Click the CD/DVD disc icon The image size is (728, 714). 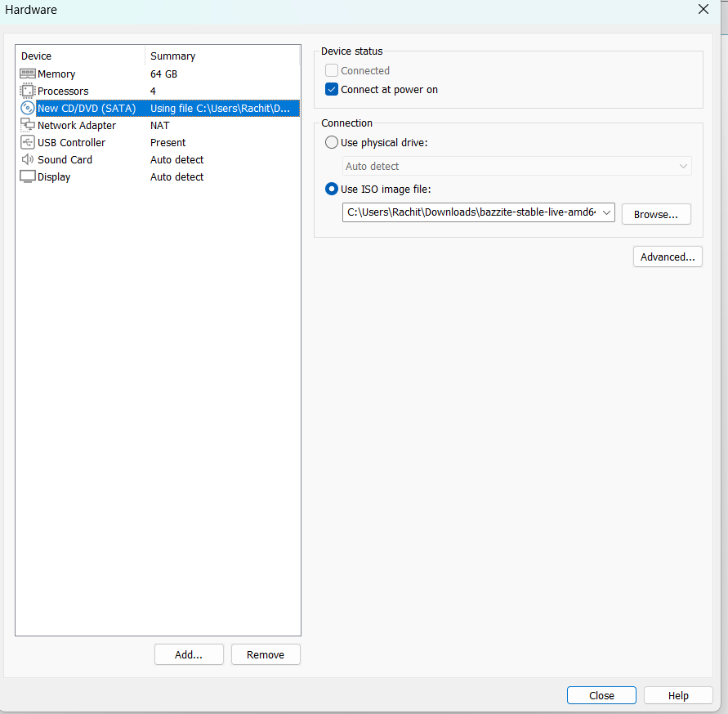(x=28, y=108)
